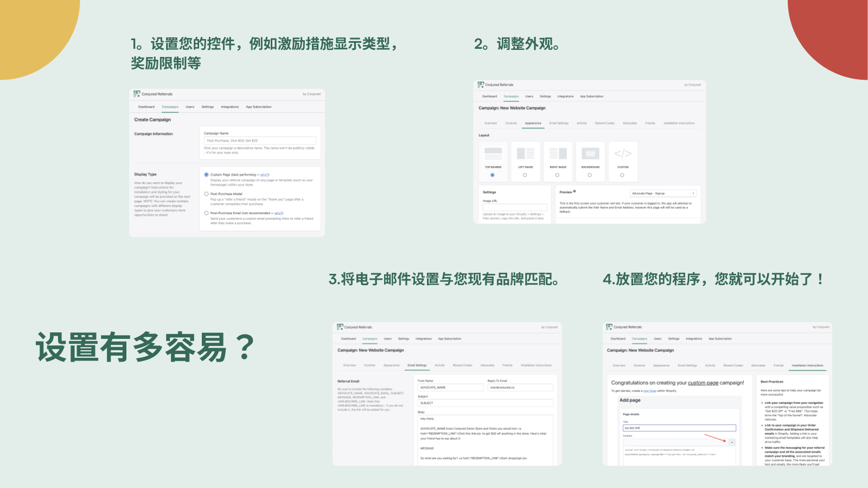Choose the Top Banner layout thumbnail icon
The width and height of the screenshot is (868, 488).
tap(493, 153)
